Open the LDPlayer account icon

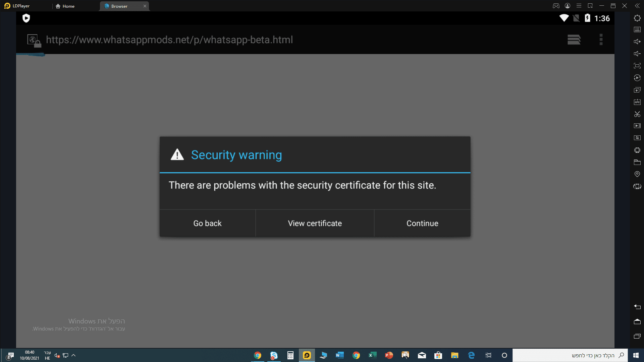[568, 6]
